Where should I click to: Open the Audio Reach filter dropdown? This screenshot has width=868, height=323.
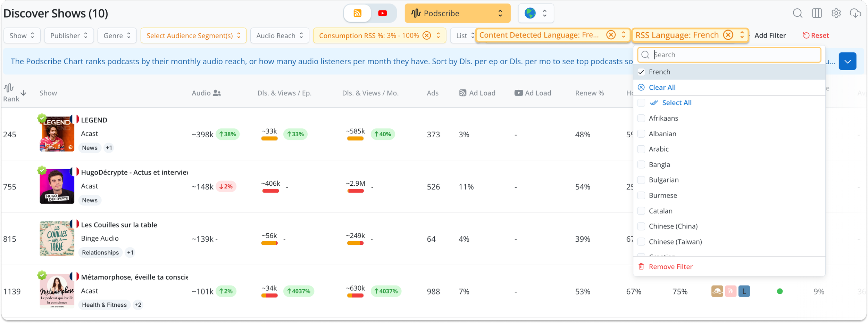(279, 35)
